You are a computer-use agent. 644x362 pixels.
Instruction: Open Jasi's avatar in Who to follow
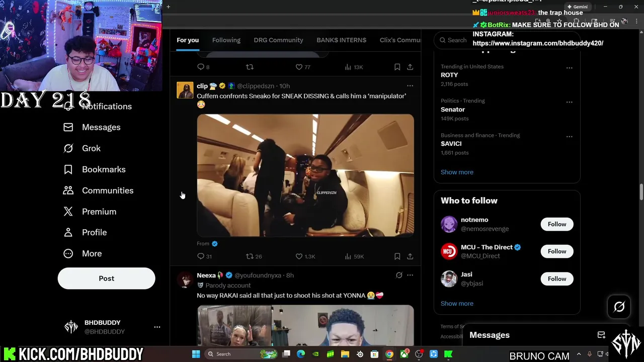pos(449,279)
